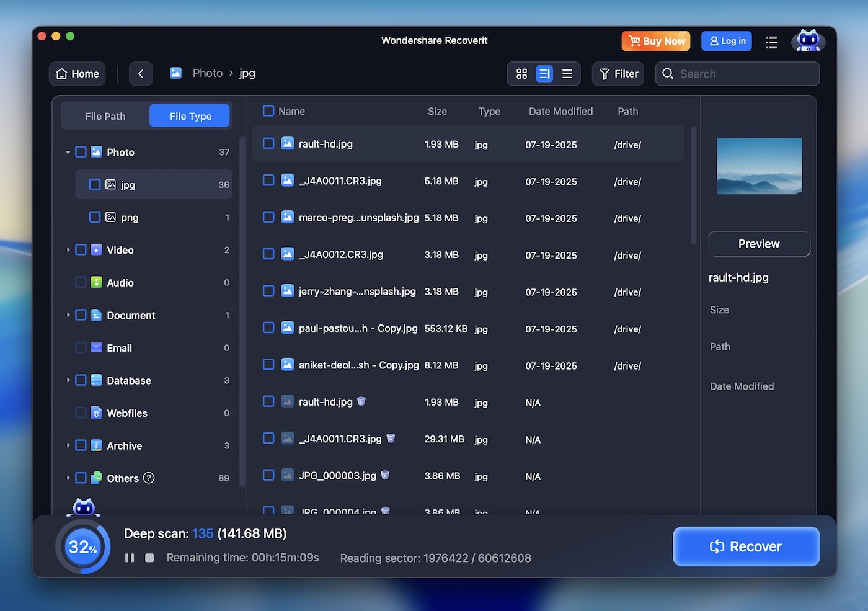Click the trash badge on deleted rault-hd.jpg

coord(361,401)
